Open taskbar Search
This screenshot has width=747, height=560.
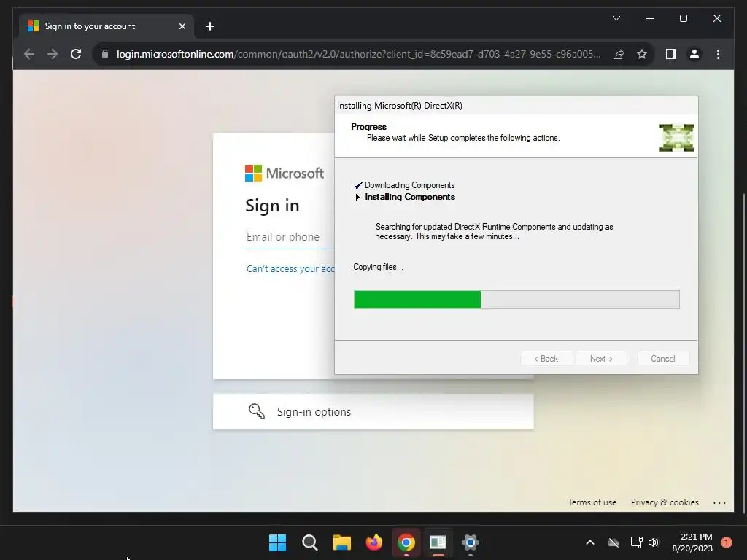(x=309, y=542)
